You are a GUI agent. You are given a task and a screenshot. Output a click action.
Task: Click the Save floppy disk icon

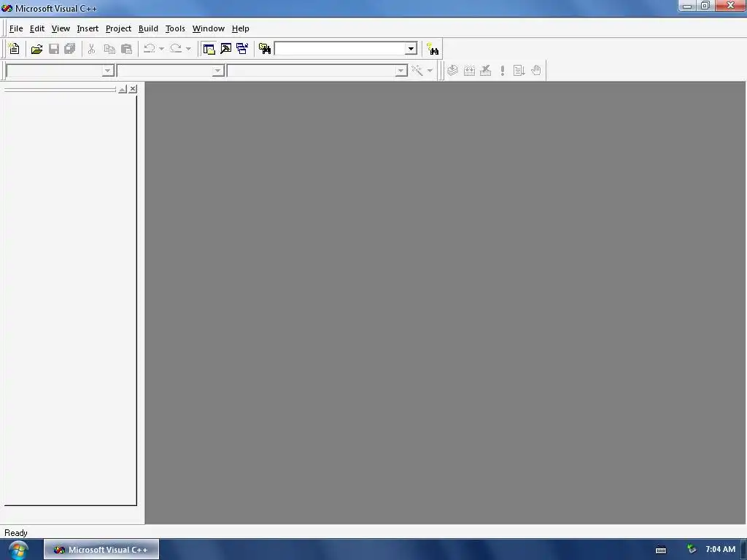54,49
